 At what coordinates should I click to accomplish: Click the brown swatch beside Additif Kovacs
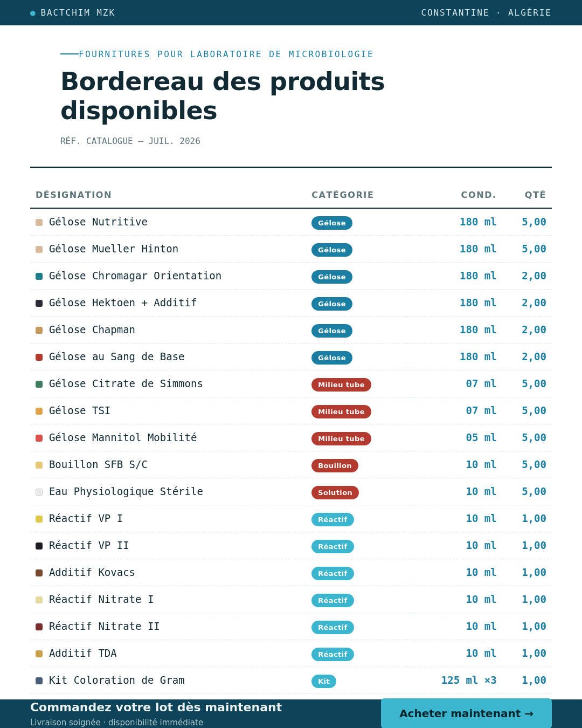(39, 573)
